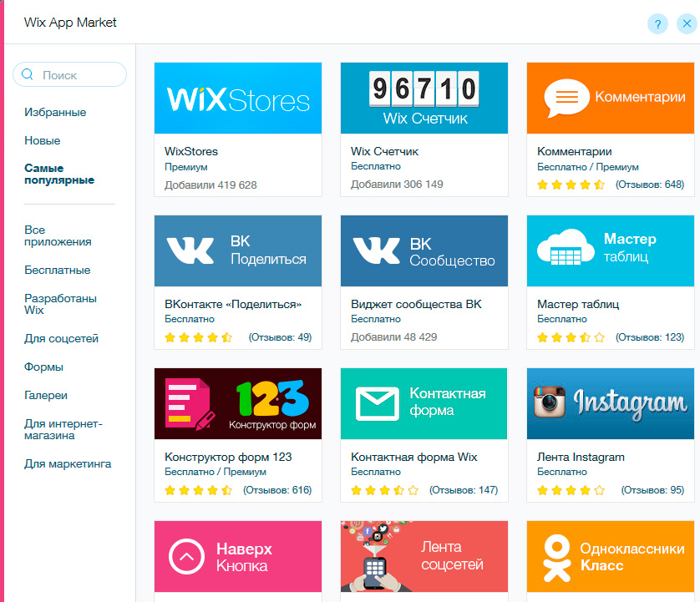This screenshot has width=700, height=602.
Task: Filter by Бесплатные apps
Action: tap(58, 270)
